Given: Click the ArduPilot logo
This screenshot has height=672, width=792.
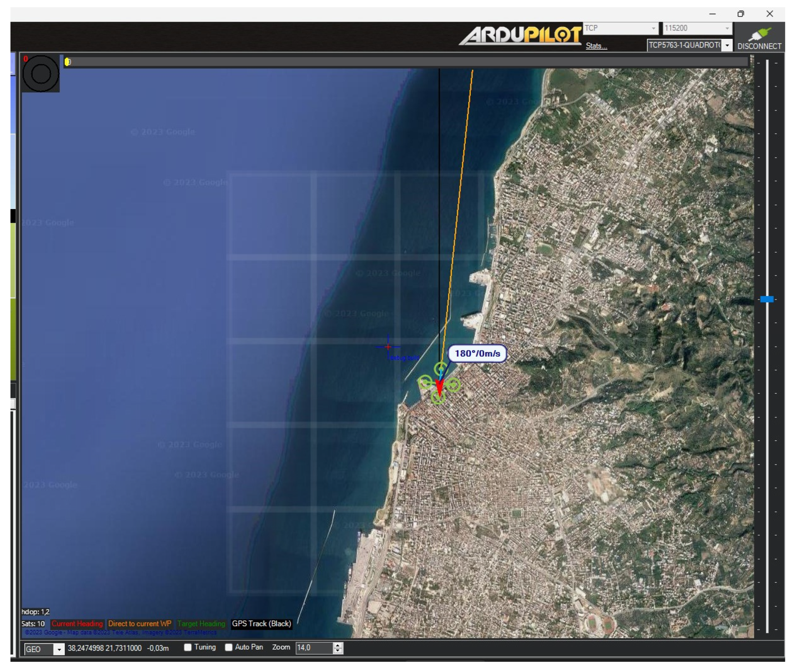Looking at the screenshot, I should 520,36.
